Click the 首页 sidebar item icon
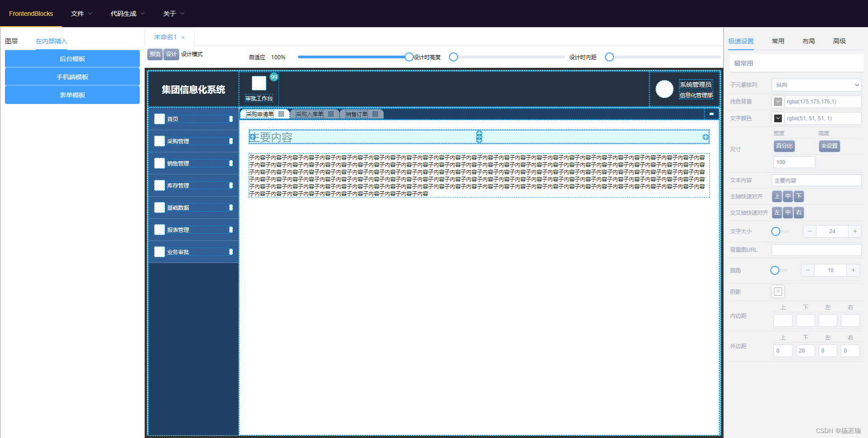868x438 pixels. pos(160,119)
